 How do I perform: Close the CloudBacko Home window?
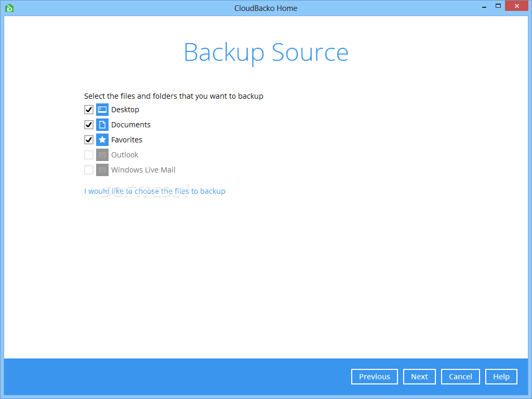pyautogui.click(x=517, y=6)
